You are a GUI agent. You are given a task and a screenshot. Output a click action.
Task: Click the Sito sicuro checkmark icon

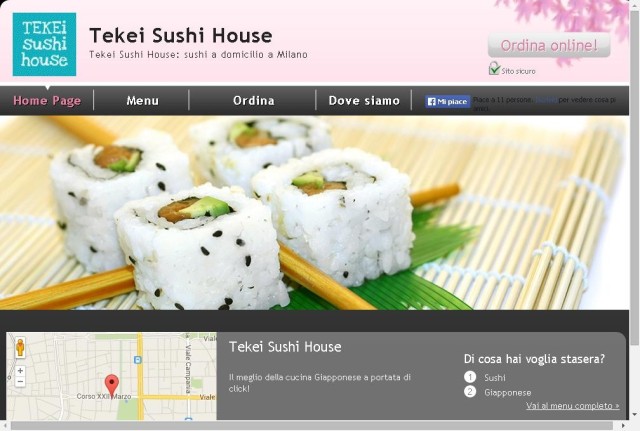coord(494,69)
